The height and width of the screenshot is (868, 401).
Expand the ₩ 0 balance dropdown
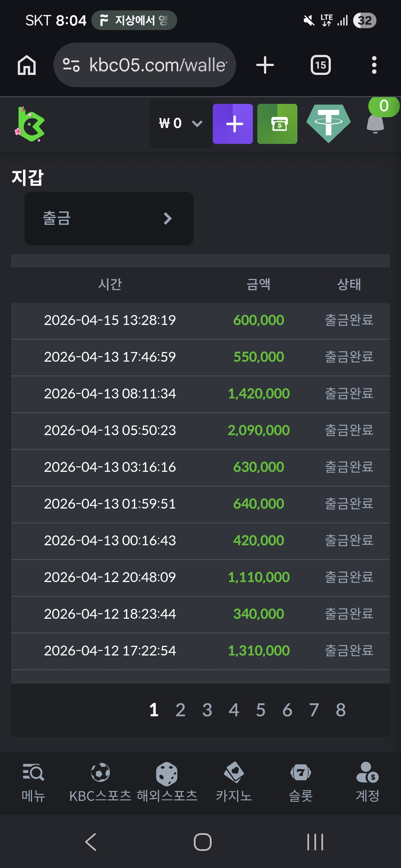[x=181, y=124]
